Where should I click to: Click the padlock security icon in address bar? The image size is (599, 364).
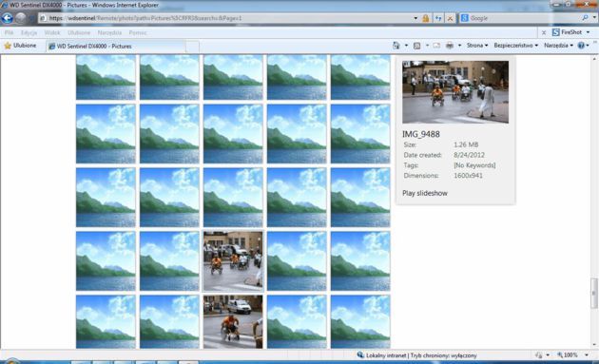coord(426,18)
